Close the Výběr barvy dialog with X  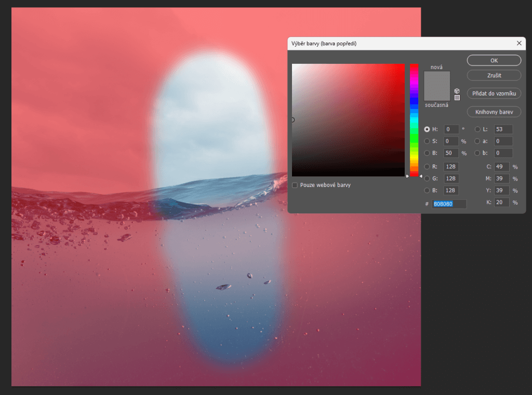[519, 44]
